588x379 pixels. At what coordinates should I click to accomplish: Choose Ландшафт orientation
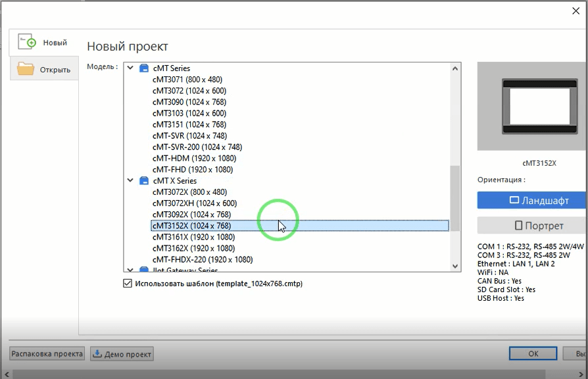point(532,201)
